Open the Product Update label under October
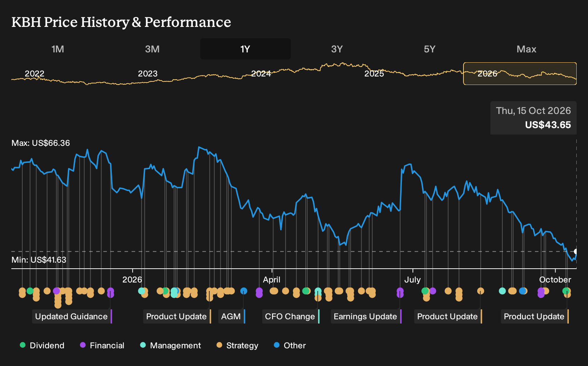The width and height of the screenshot is (588, 366). click(535, 316)
